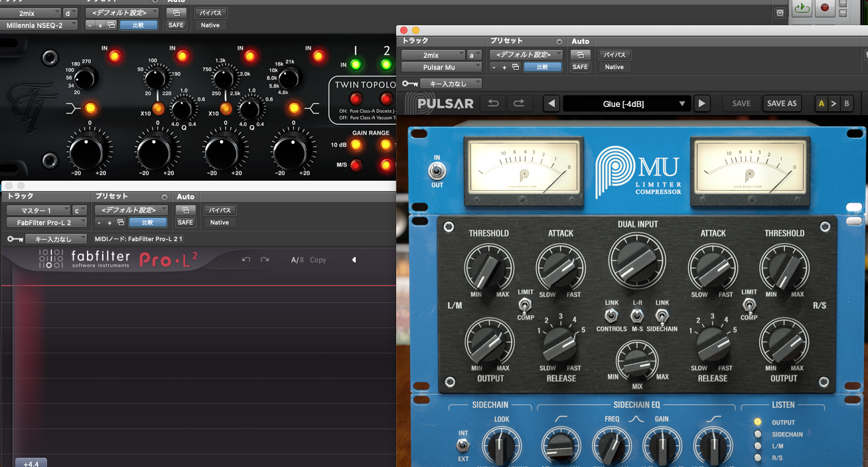868x467 pixels.
Task: Select SIDECHAIN in the Listen section
Action: [757, 434]
